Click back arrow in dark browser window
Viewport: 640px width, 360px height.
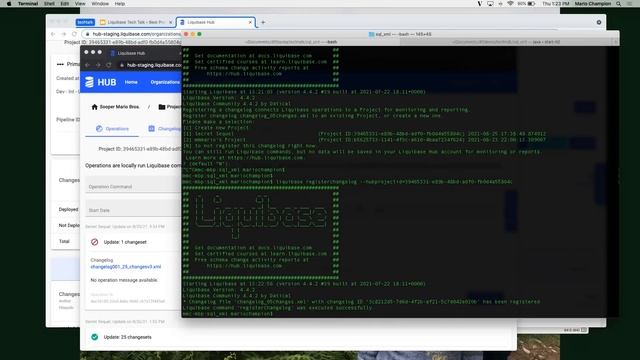coord(88,65)
